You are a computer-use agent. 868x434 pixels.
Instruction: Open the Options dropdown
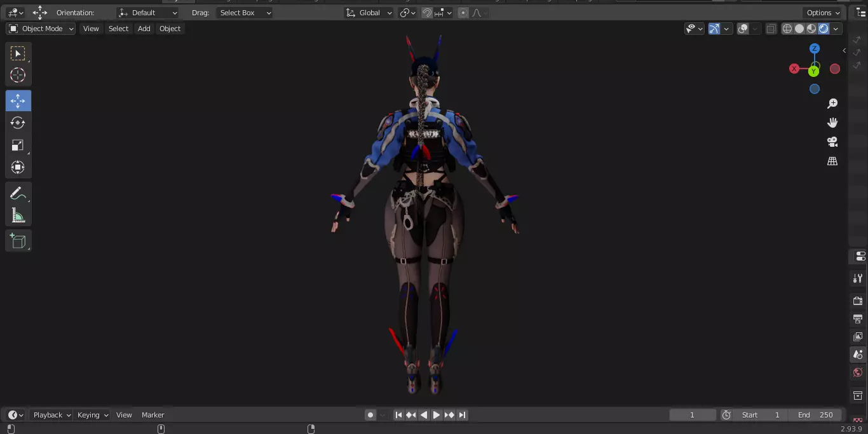tap(824, 13)
